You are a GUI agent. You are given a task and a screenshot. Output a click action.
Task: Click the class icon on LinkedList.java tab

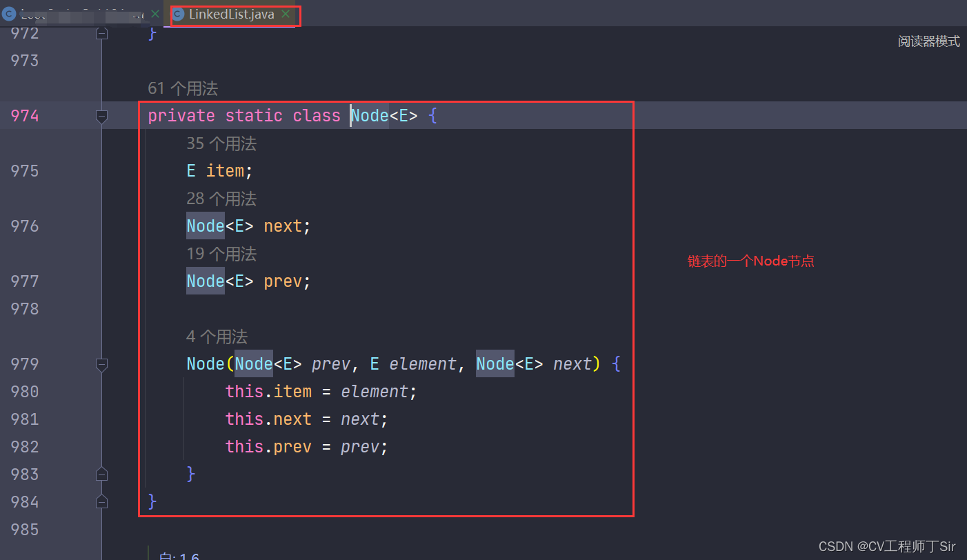(178, 14)
